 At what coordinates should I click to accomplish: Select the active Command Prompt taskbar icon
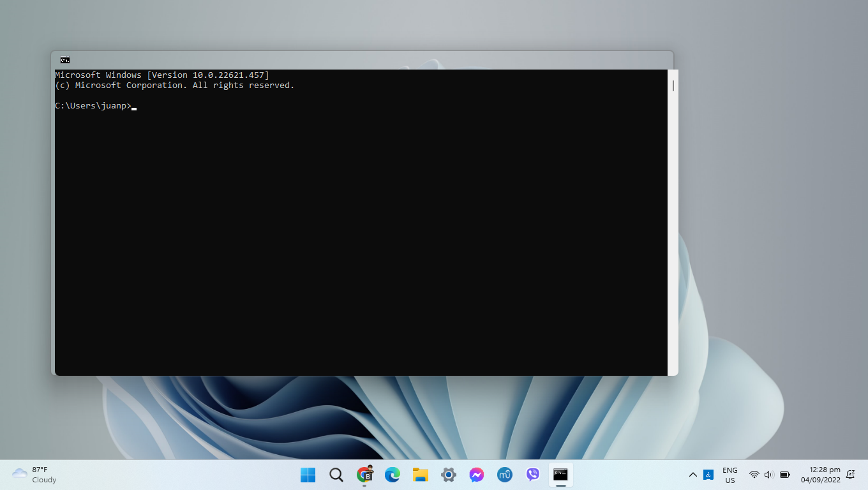(560, 475)
